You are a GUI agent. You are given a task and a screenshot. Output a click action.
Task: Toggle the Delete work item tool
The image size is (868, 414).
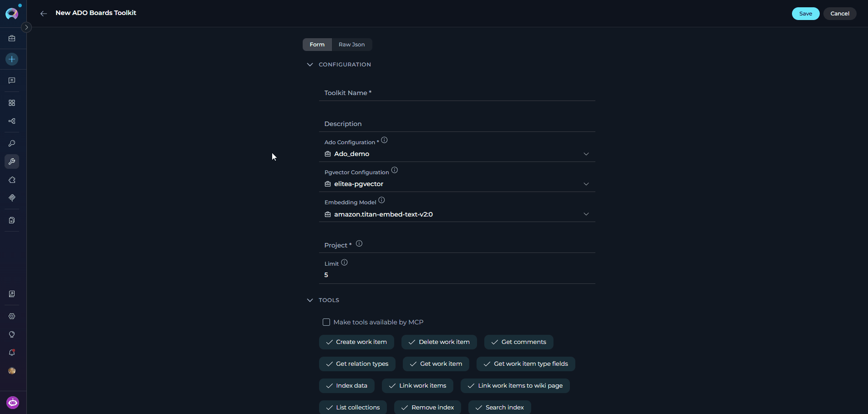click(439, 342)
